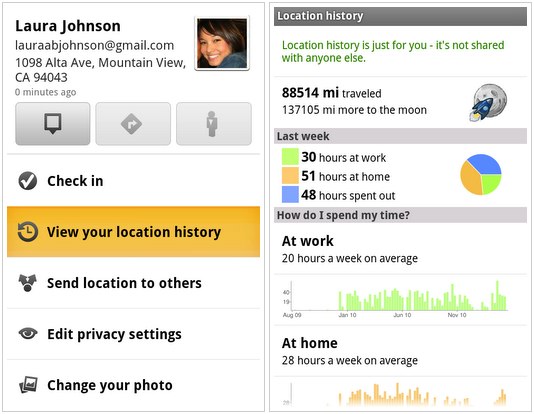Click the eye icon for privacy settings

(x=28, y=334)
